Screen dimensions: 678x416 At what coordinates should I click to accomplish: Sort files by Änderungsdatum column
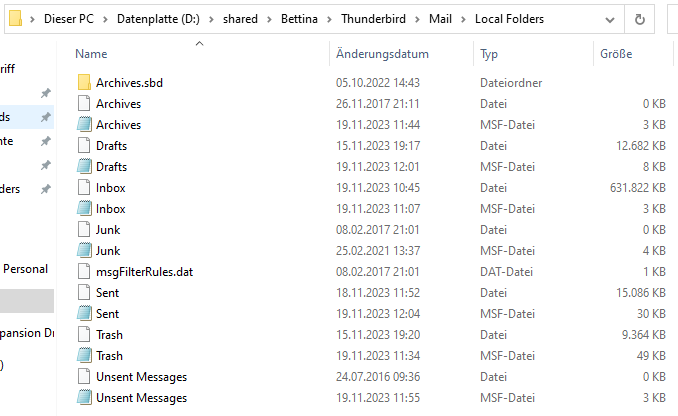[x=383, y=54]
